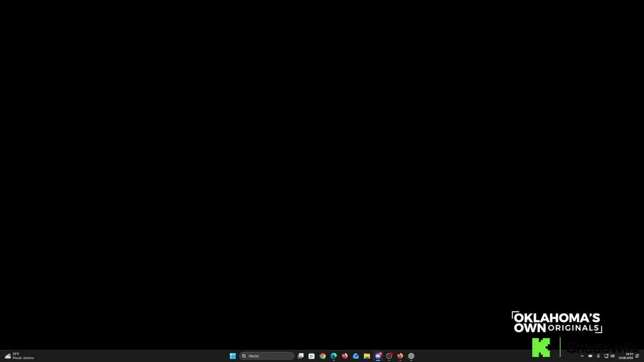
Task: Open the Outlook mail app icon
Action: point(356,356)
